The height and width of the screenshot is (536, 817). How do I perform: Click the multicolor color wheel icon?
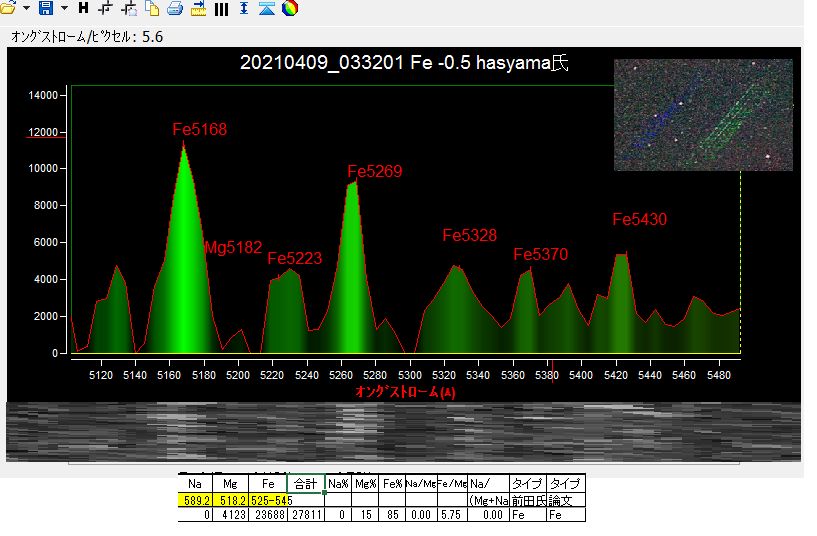click(290, 8)
